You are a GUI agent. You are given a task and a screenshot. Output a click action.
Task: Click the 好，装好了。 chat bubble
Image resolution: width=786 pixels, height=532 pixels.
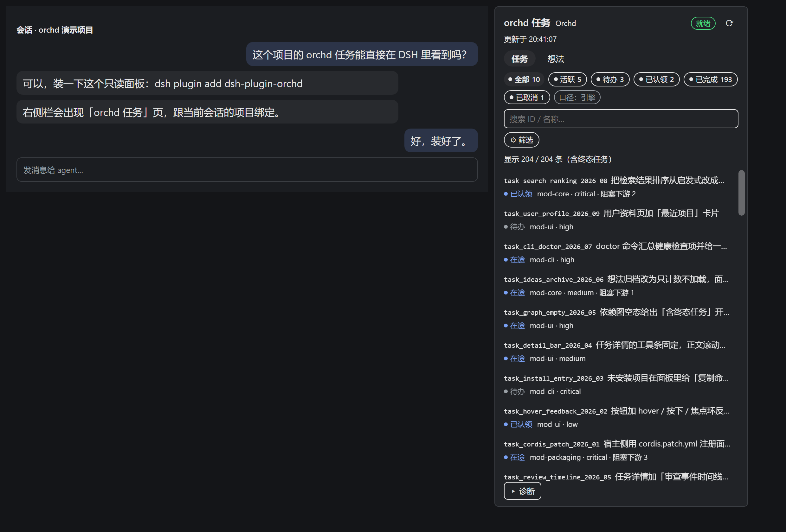coord(441,141)
